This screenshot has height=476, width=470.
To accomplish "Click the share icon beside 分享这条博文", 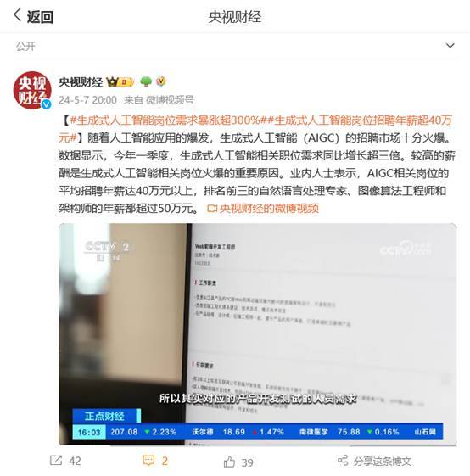I will point(343,461).
